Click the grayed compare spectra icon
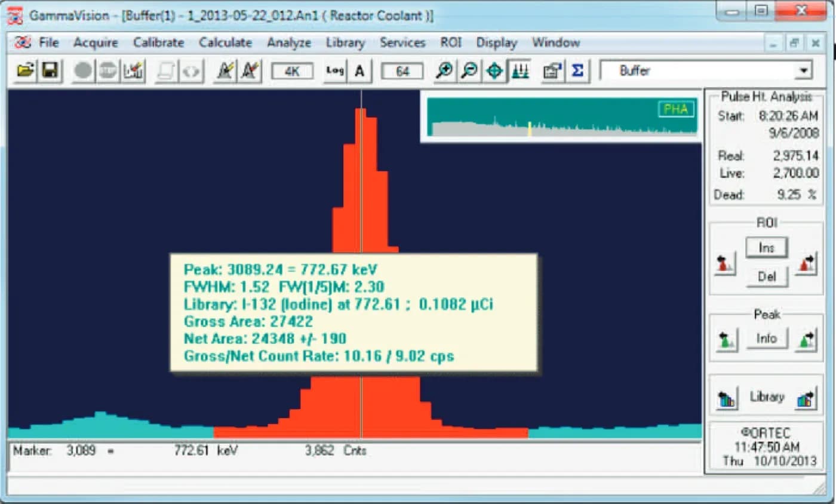 click(x=191, y=71)
